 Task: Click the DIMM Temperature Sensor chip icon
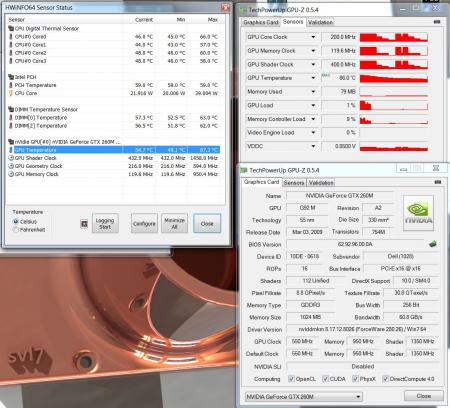[x=11, y=109]
